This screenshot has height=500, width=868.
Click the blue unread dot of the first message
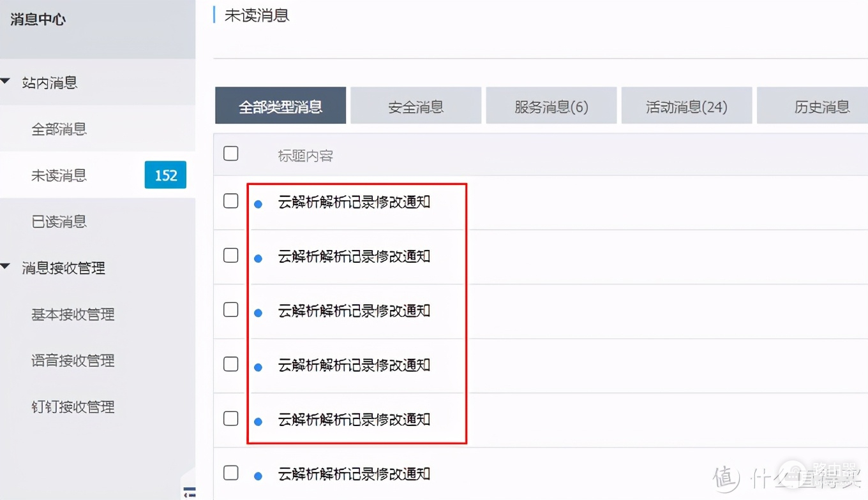point(258,204)
